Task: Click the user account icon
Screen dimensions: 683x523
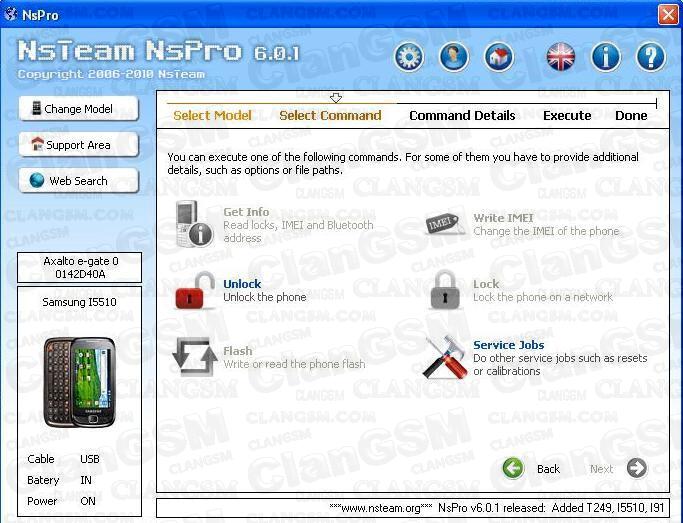Action: 453,57
